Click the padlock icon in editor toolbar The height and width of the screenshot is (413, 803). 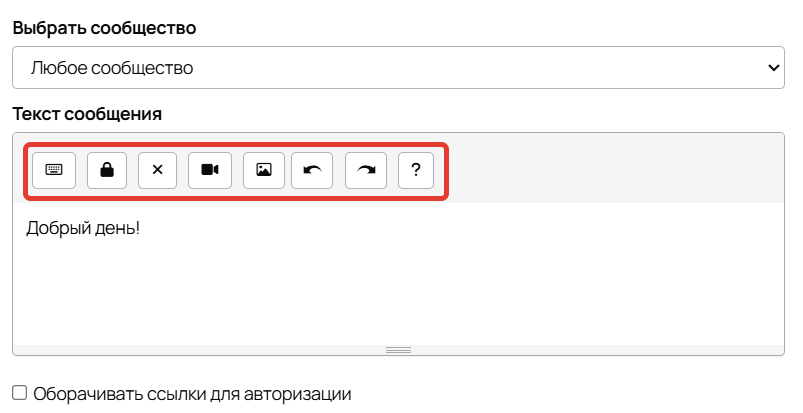coord(107,170)
